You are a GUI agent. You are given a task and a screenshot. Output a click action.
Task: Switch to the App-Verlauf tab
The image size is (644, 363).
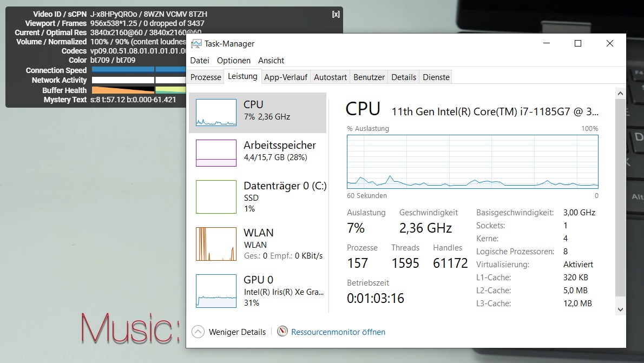[286, 77]
